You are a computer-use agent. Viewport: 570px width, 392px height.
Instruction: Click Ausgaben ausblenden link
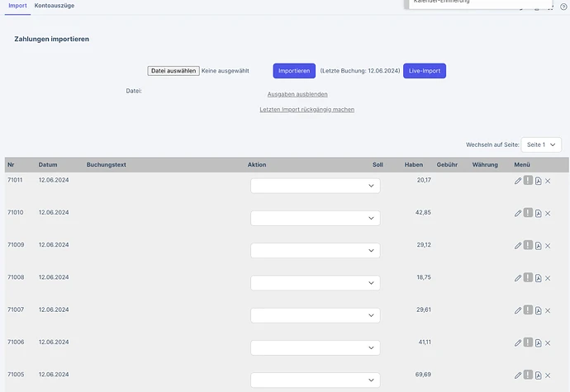click(297, 94)
